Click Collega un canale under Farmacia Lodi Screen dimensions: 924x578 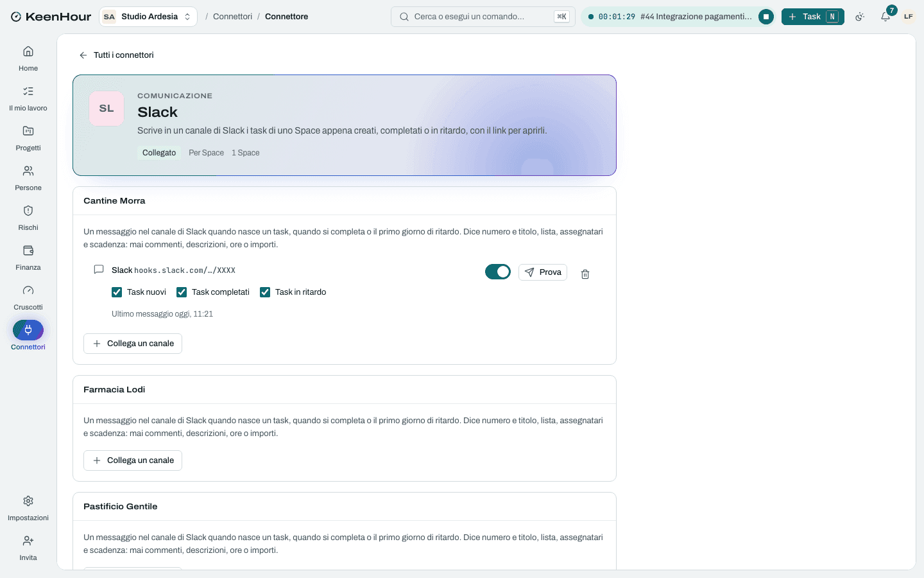pos(133,460)
